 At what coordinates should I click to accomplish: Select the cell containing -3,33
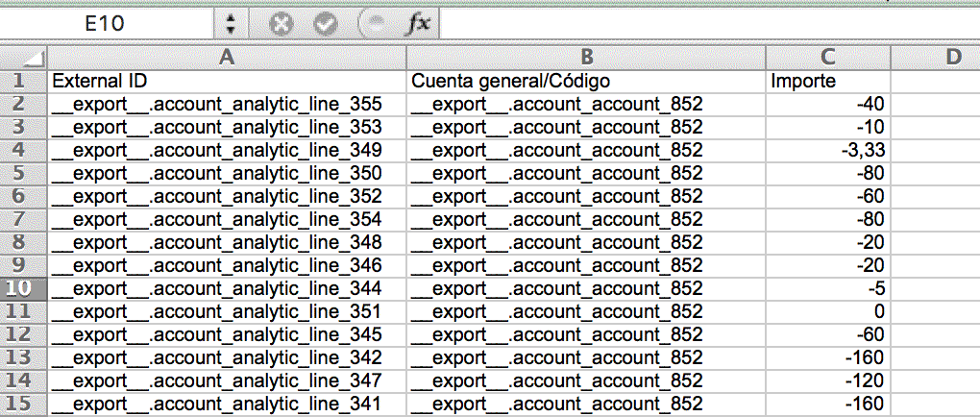click(828, 151)
